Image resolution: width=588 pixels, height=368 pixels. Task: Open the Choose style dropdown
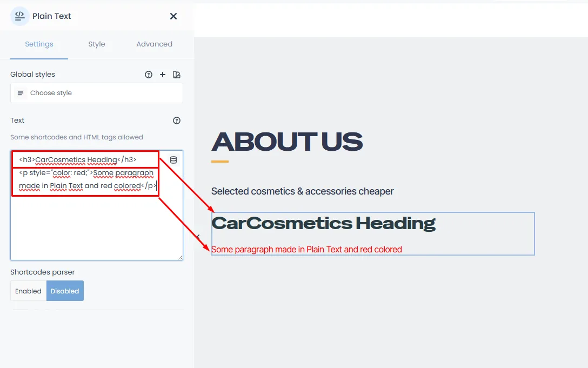point(97,93)
